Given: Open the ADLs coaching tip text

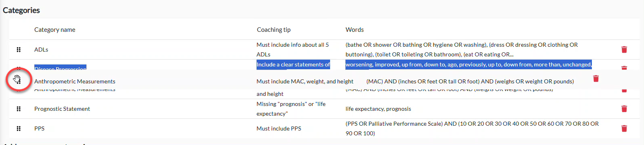Looking at the screenshot, I should [293, 50].
